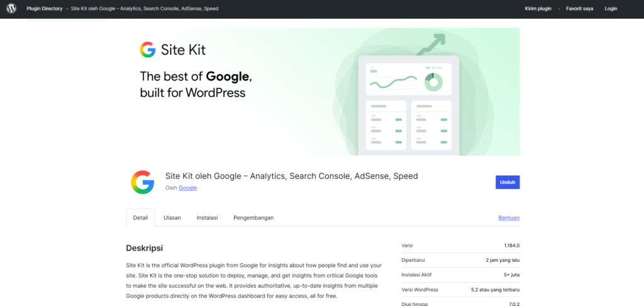Click the plugin title heading text
Screen dimensions: 644x306
pos(292,176)
